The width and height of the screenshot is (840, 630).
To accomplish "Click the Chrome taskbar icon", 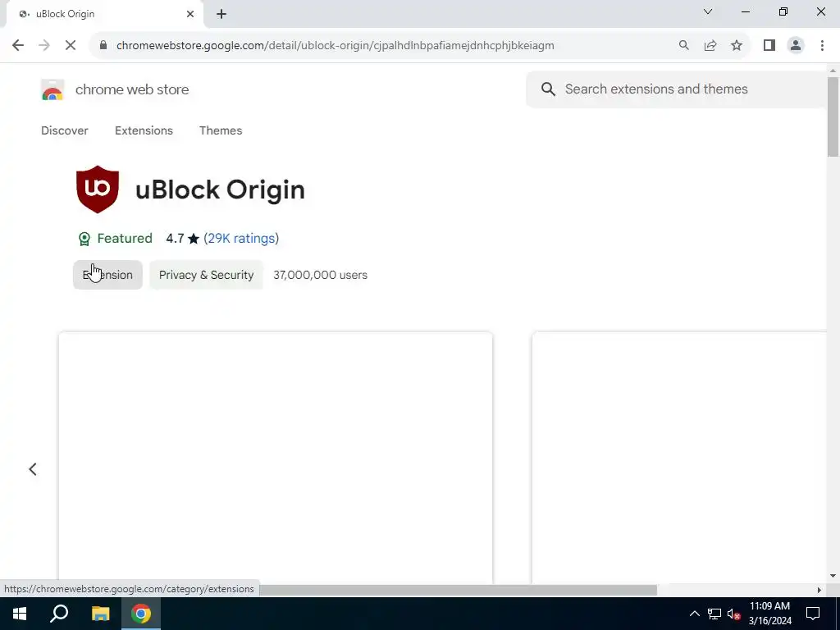I will 141,614.
